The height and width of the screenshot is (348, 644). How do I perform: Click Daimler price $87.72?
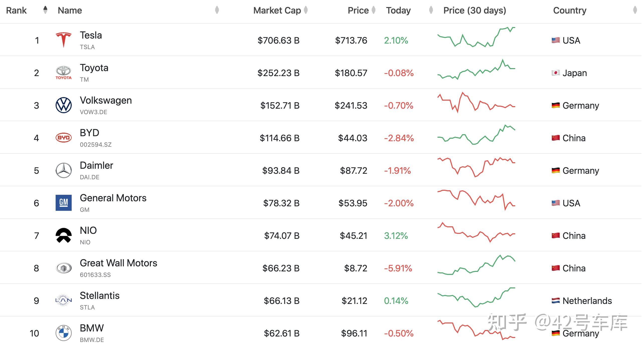pos(353,170)
